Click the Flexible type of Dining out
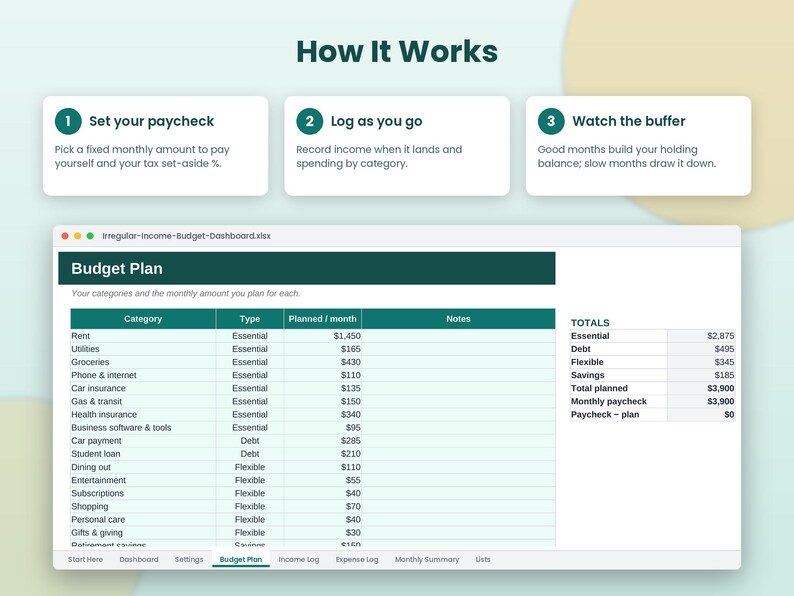 coord(250,467)
